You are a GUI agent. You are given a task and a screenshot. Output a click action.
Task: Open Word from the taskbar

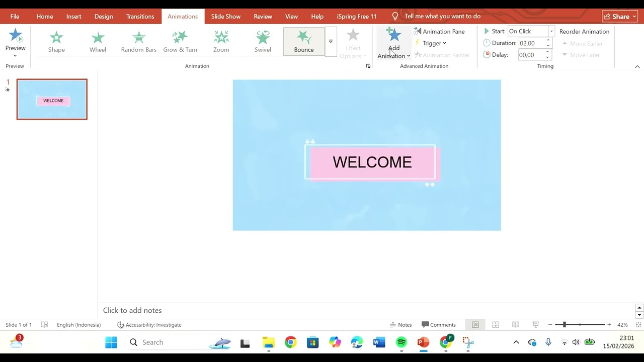click(x=379, y=342)
